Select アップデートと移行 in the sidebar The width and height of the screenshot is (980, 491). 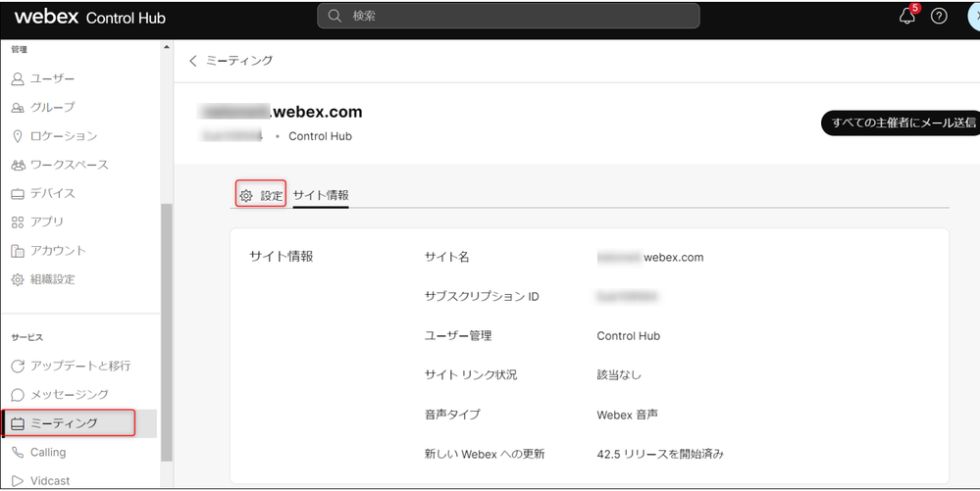click(x=80, y=367)
